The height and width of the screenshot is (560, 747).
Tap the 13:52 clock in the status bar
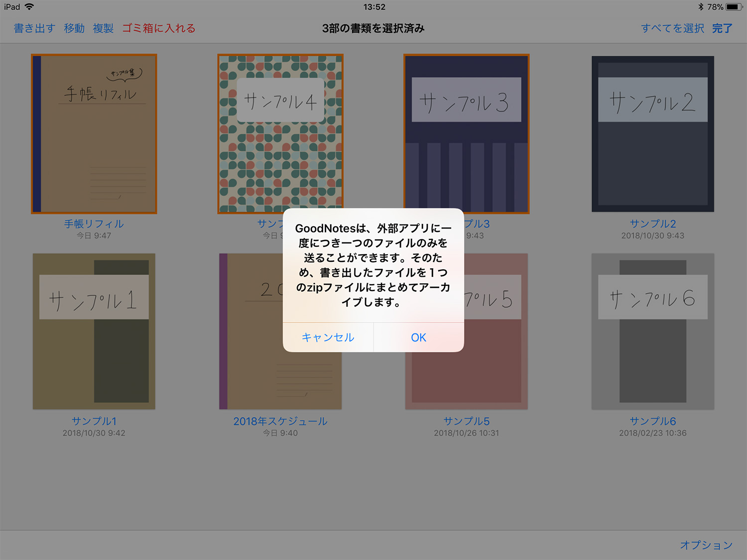pos(374,6)
